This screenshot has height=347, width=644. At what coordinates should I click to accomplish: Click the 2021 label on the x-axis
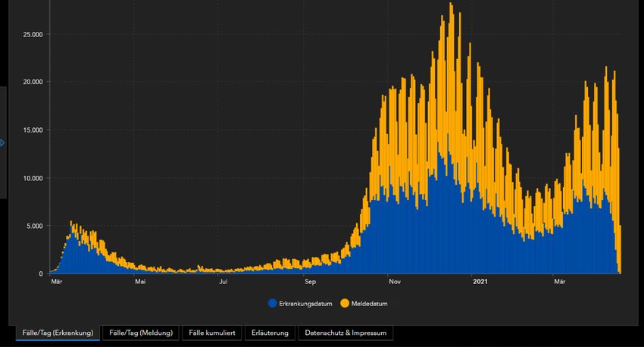click(479, 282)
